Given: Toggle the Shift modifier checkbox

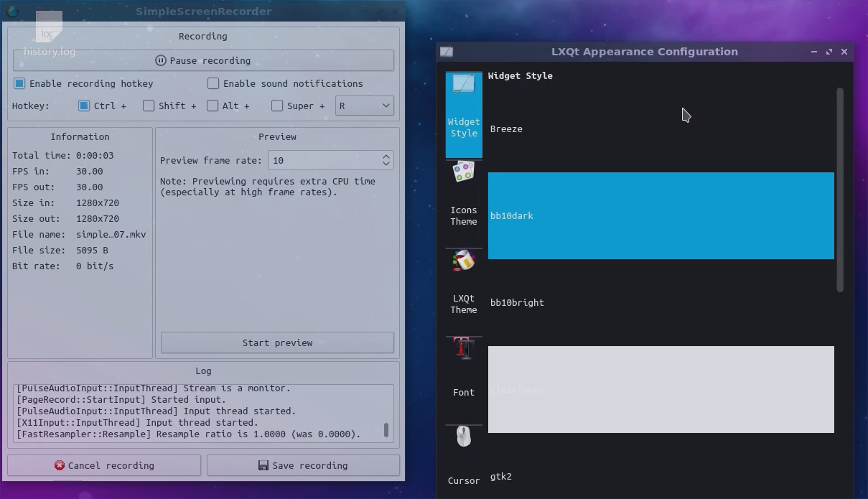Looking at the screenshot, I should pyautogui.click(x=149, y=106).
